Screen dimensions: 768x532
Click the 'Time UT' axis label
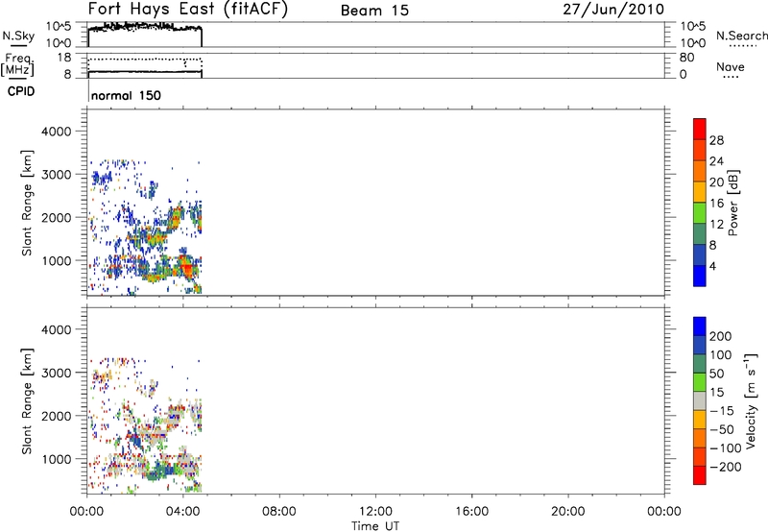(x=375, y=525)
